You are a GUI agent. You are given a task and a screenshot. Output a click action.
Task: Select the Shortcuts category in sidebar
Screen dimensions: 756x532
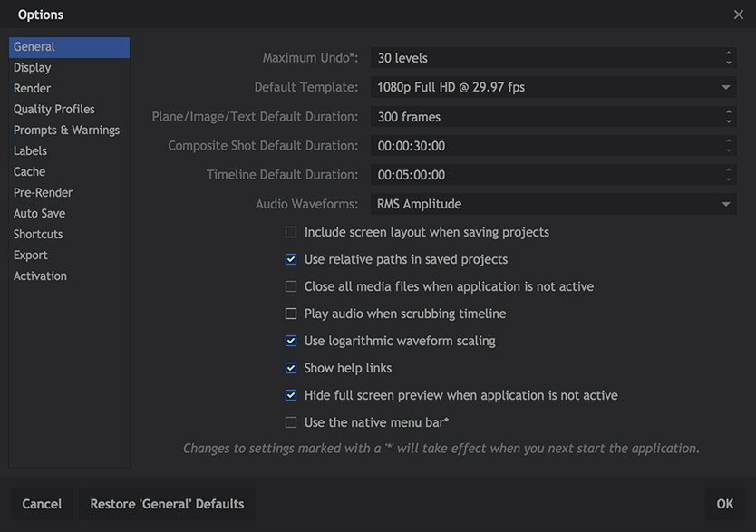[x=38, y=235]
